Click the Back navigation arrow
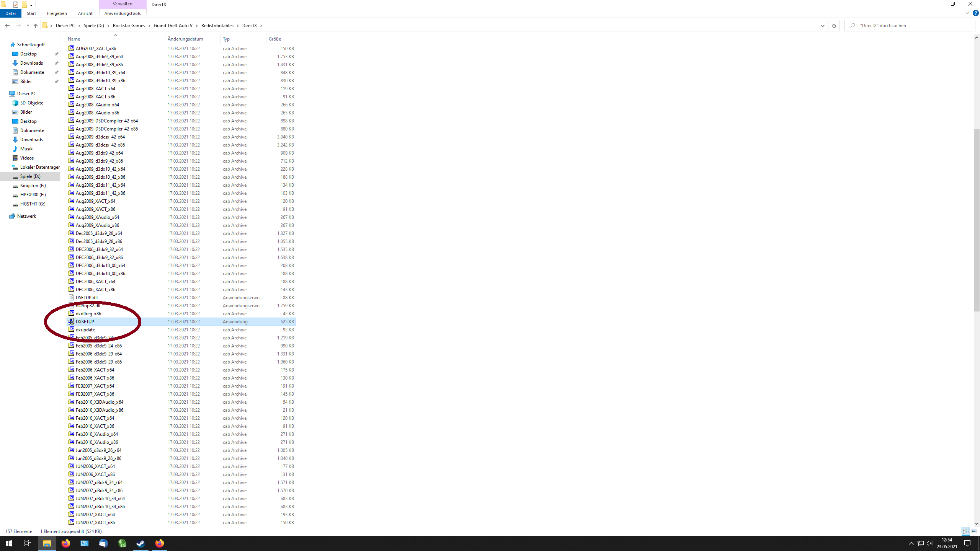 tap(7, 26)
